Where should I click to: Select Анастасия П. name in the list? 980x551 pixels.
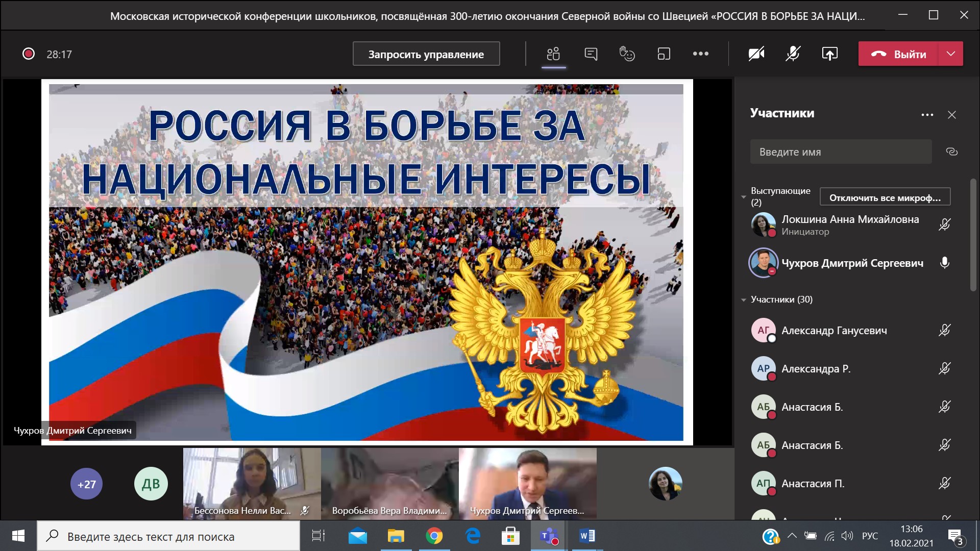click(x=813, y=484)
